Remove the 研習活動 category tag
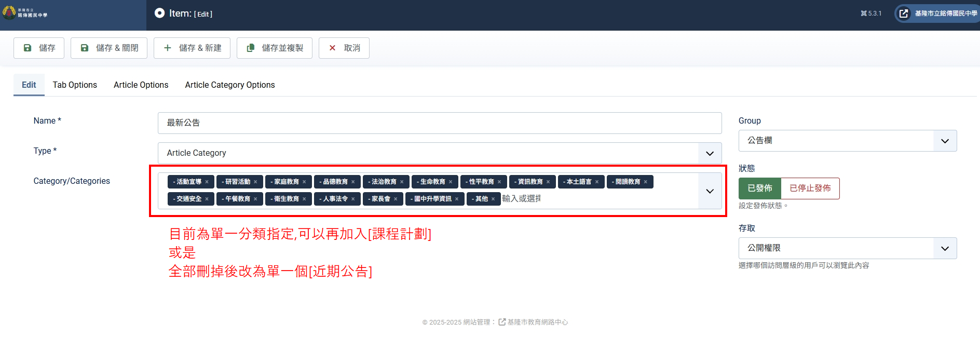 pyautogui.click(x=255, y=182)
